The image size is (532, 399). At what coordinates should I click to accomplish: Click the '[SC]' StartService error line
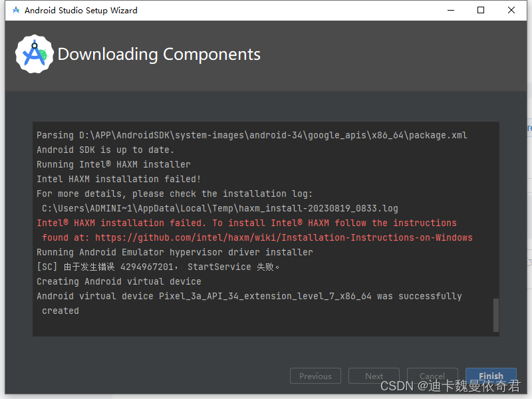(158, 267)
